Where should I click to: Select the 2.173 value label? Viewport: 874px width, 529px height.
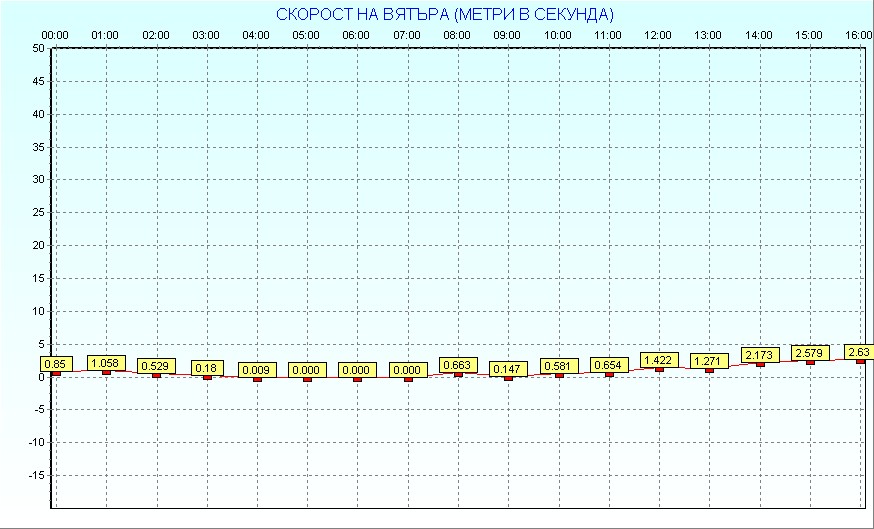click(760, 355)
